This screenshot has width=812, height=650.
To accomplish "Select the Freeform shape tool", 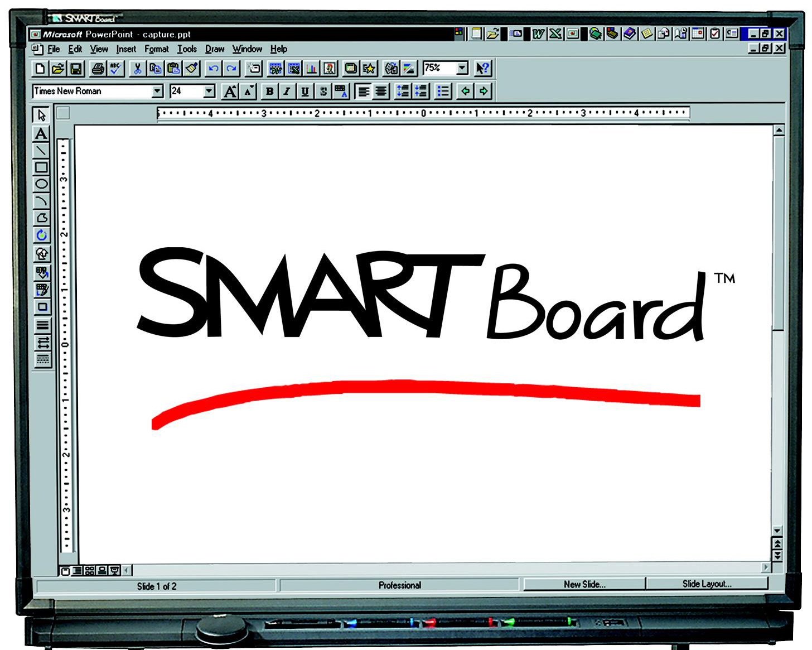I will point(41,218).
